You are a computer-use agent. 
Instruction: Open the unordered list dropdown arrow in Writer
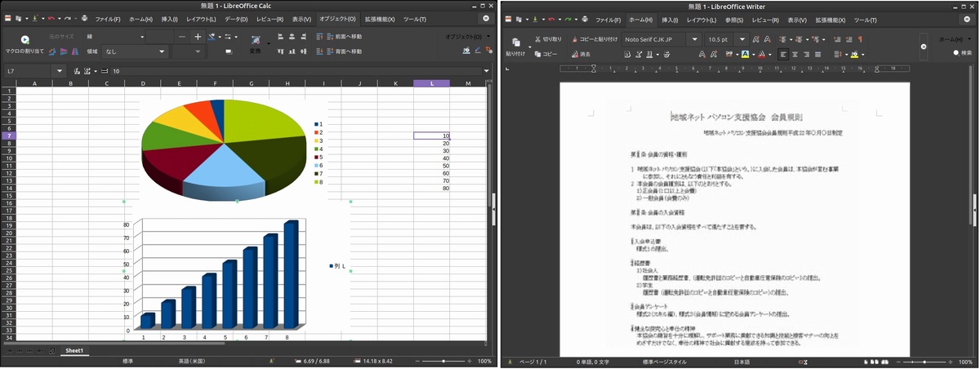(791, 39)
